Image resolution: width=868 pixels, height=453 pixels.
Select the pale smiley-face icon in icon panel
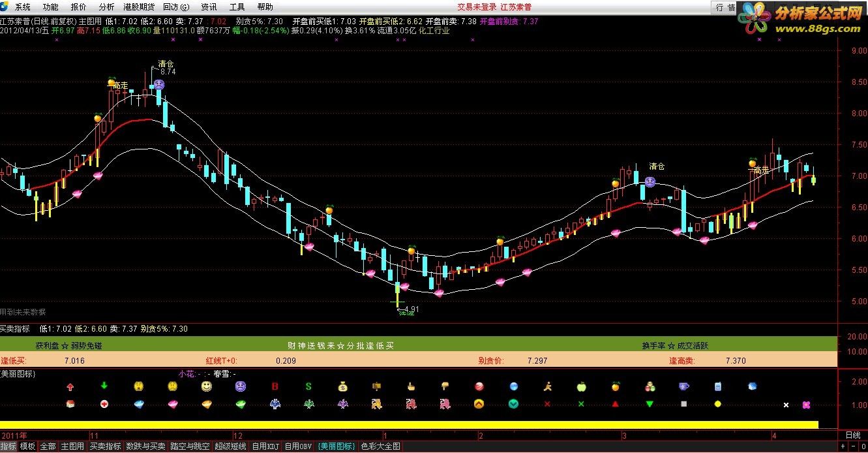206,386
